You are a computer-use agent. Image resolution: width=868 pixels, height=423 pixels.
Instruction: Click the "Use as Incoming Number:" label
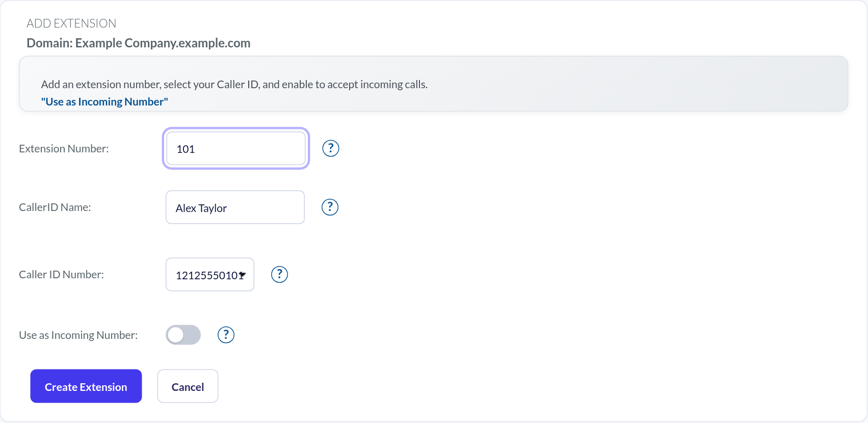pyautogui.click(x=78, y=335)
